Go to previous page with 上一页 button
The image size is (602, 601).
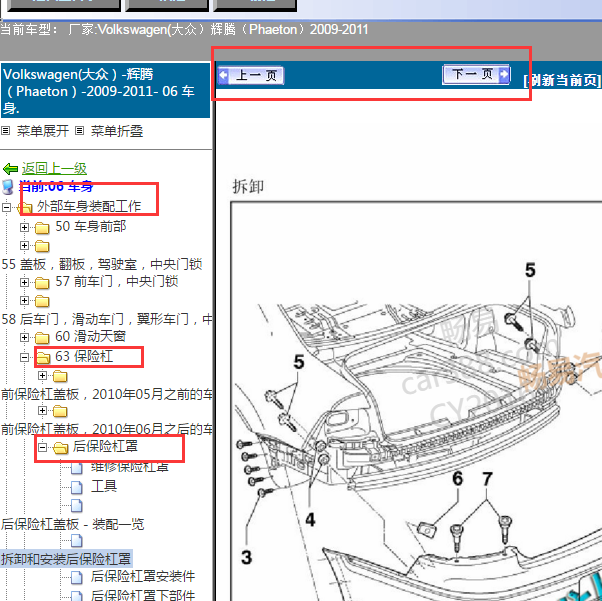(251, 75)
